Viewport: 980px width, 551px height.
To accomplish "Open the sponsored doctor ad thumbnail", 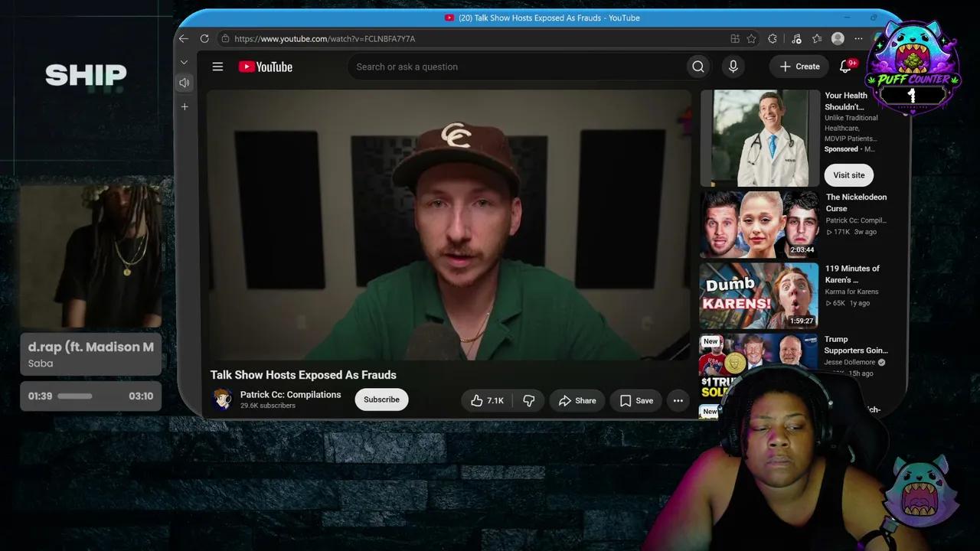I will (759, 138).
